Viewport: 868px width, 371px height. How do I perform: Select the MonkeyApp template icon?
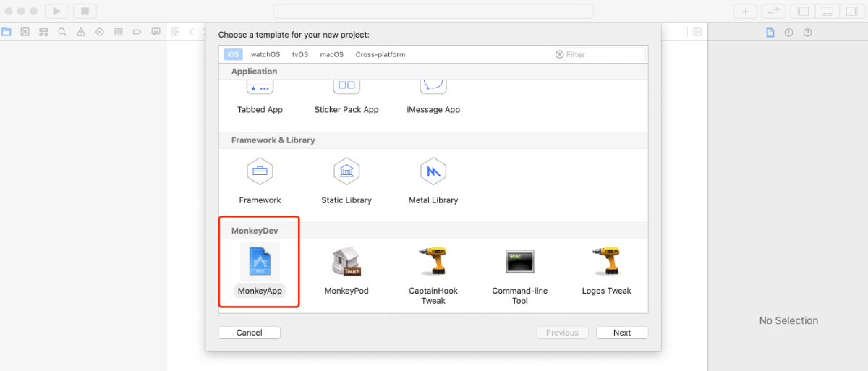pyautogui.click(x=260, y=262)
